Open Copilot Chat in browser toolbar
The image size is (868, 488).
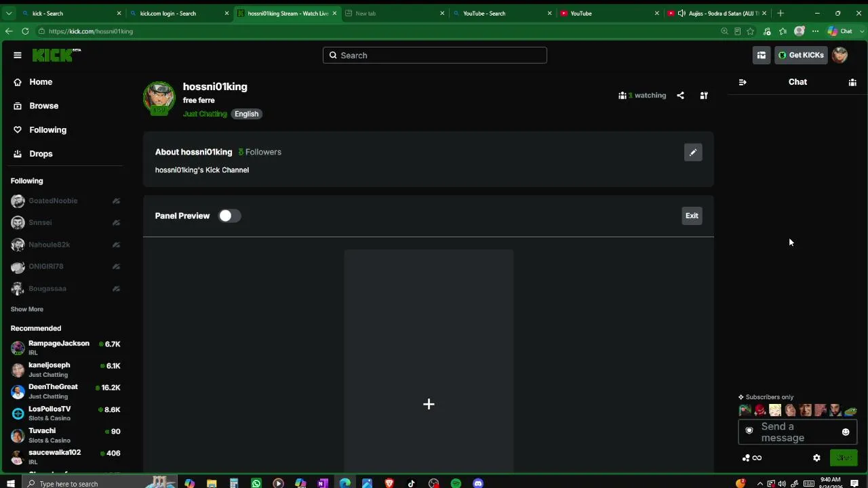point(840,31)
